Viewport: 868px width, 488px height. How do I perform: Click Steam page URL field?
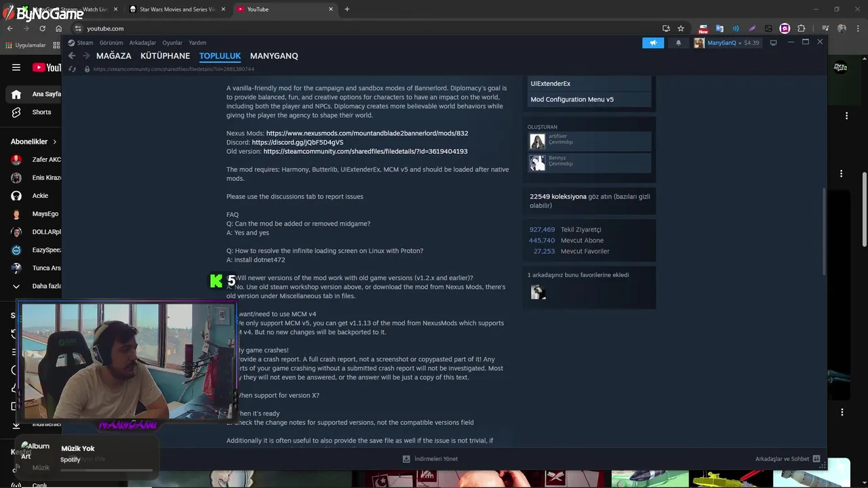point(174,68)
